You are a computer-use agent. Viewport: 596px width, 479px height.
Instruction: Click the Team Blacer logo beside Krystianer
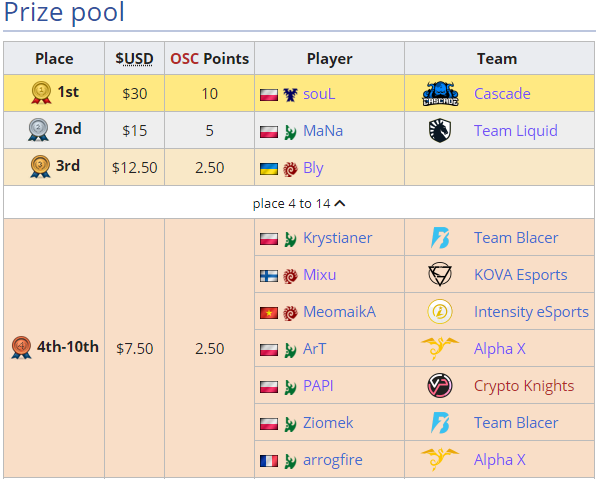pos(440,238)
